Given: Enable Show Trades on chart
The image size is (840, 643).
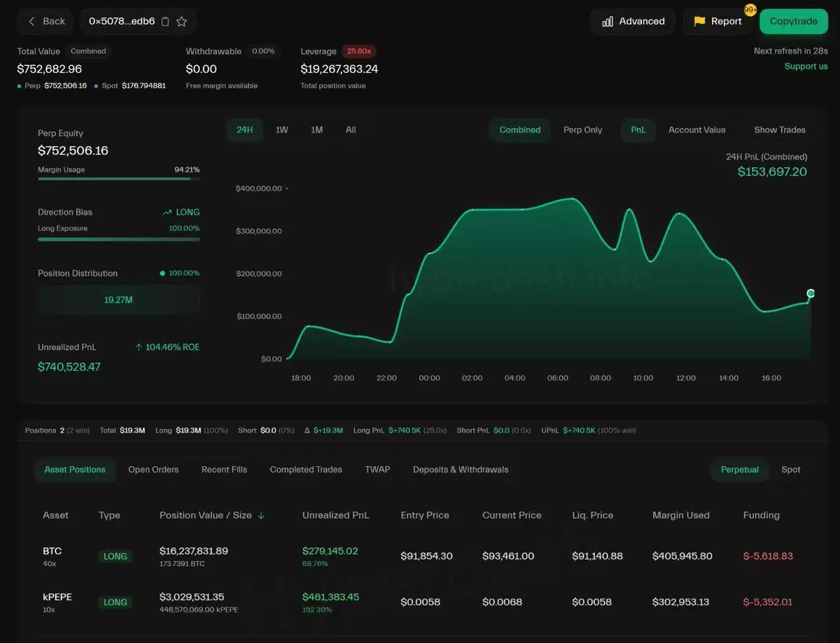Looking at the screenshot, I should tap(779, 130).
